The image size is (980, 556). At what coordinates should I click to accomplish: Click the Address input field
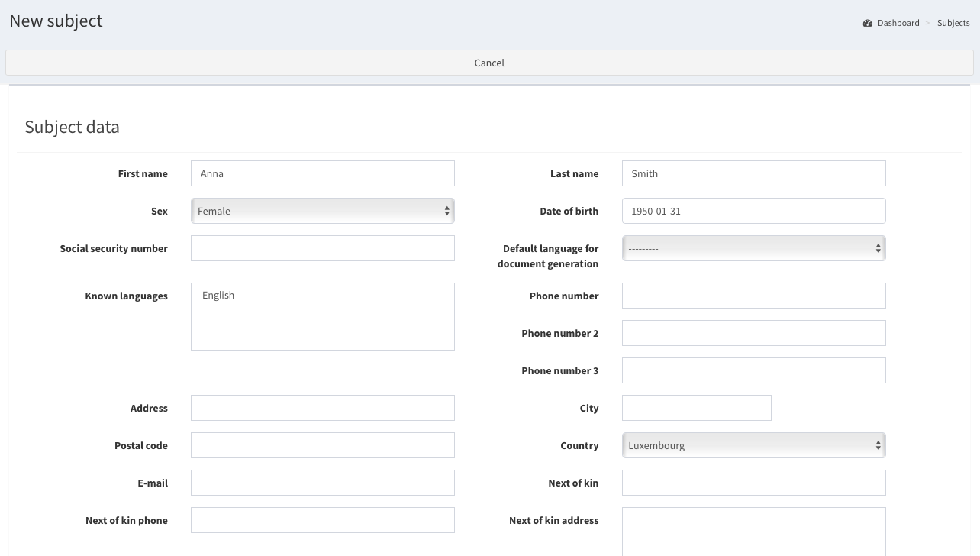[x=322, y=408]
